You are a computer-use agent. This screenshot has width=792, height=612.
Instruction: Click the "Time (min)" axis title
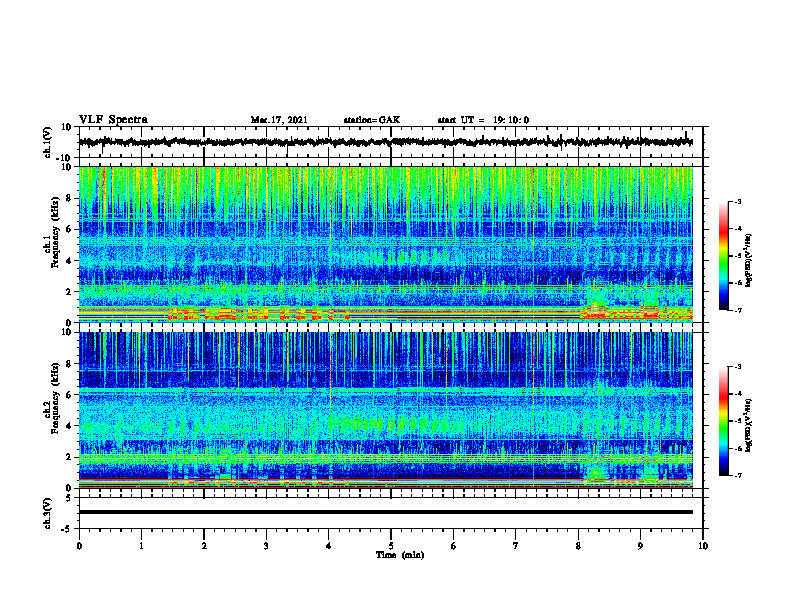(x=400, y=555)
